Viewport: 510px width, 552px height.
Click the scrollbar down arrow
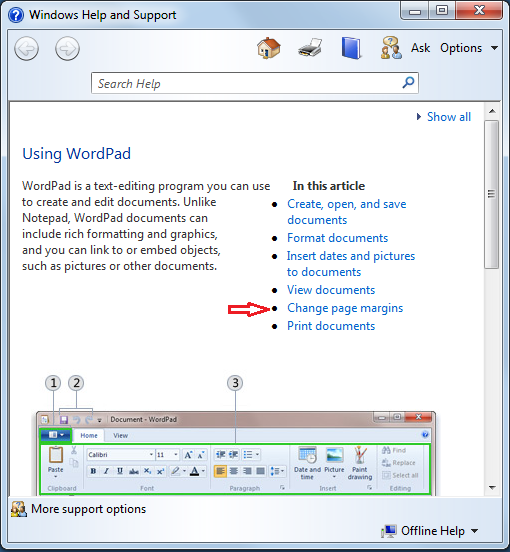click(x=492, y=488)
